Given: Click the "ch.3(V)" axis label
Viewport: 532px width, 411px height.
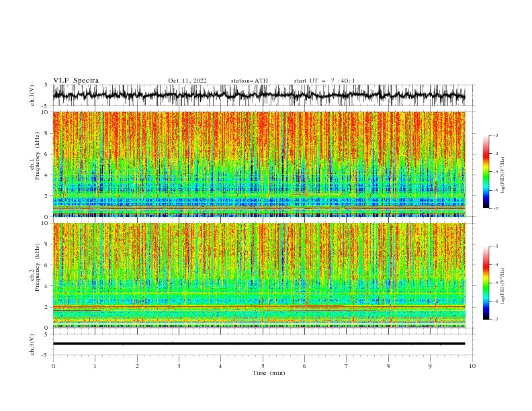Looking at the screenshot, I should click(32, 345).
